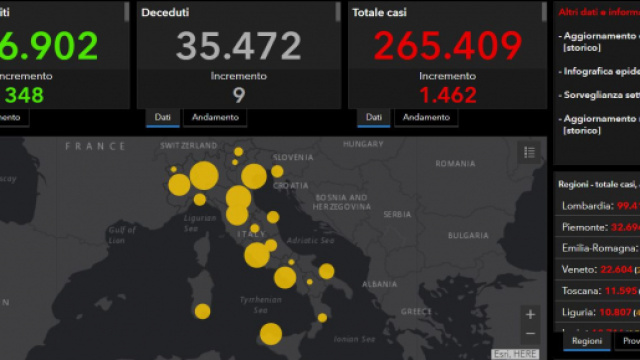
Task: Click the Liguria row in region list
Action: click(597, 312)
